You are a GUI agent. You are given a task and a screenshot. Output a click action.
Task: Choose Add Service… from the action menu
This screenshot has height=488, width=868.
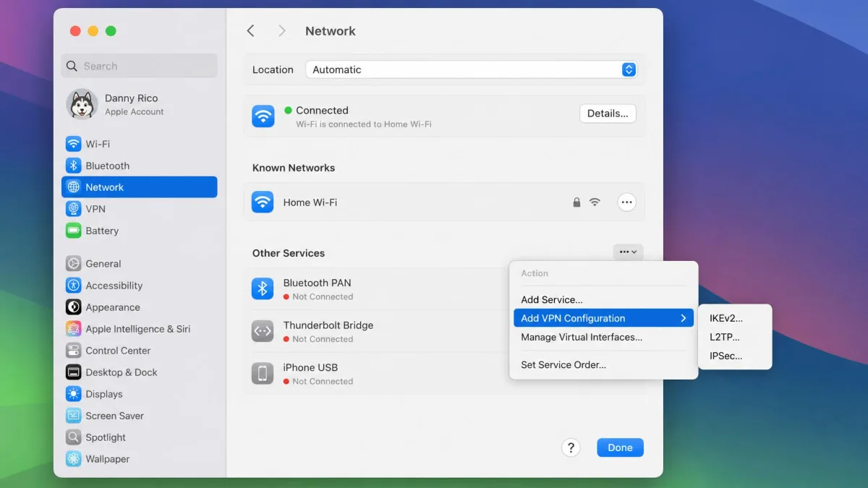(552, 300)
